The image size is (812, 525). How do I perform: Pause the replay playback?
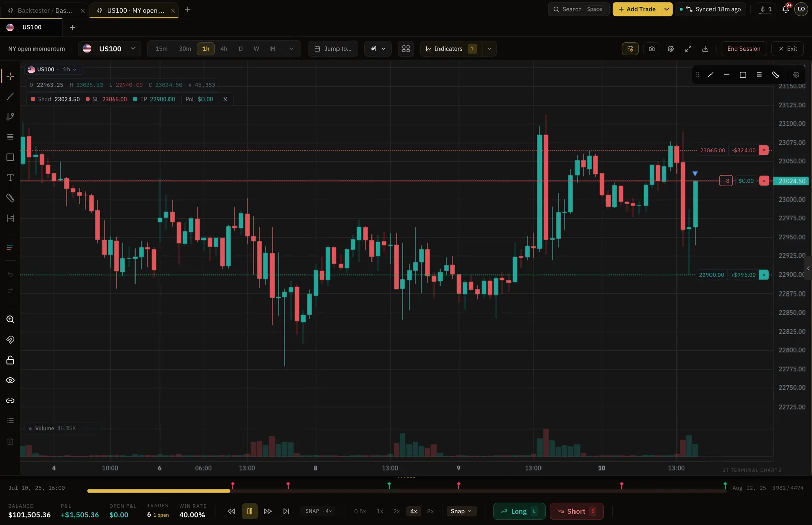(x=250, y=511)
